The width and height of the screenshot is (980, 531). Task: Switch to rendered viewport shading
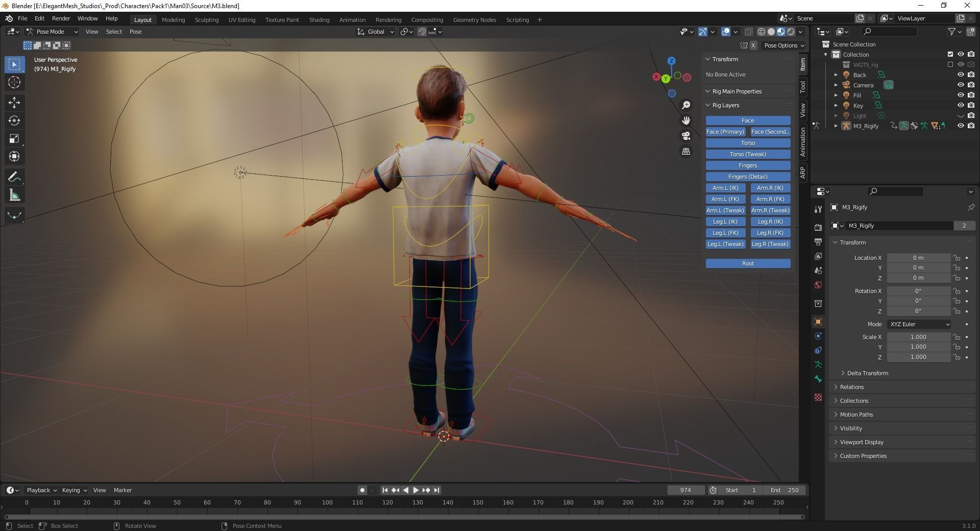791,32
